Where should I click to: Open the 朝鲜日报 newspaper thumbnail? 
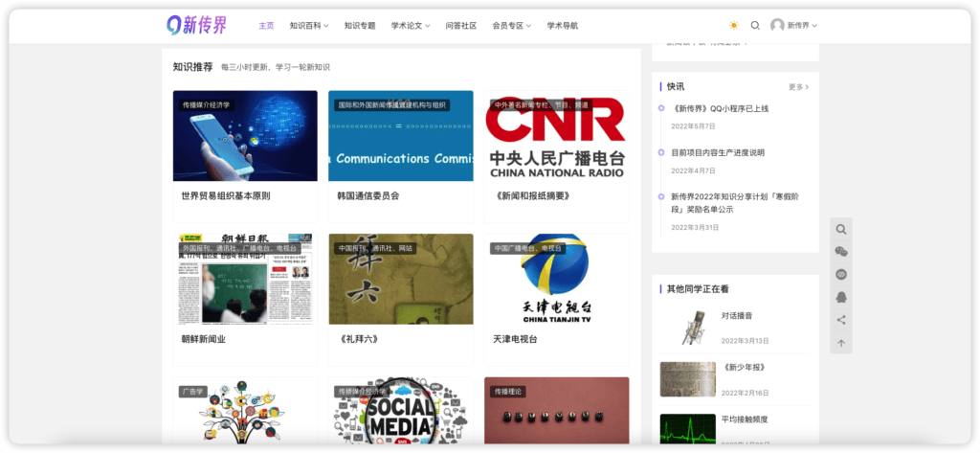245,279
